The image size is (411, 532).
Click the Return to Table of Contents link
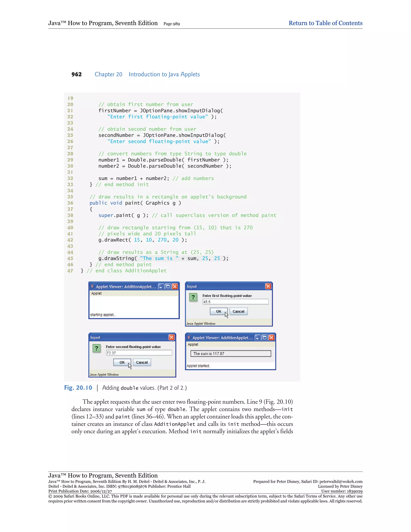coord(325,23)
